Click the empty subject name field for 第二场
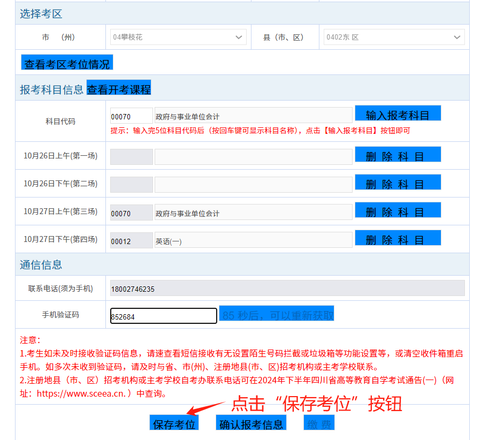 click(253, 184)
